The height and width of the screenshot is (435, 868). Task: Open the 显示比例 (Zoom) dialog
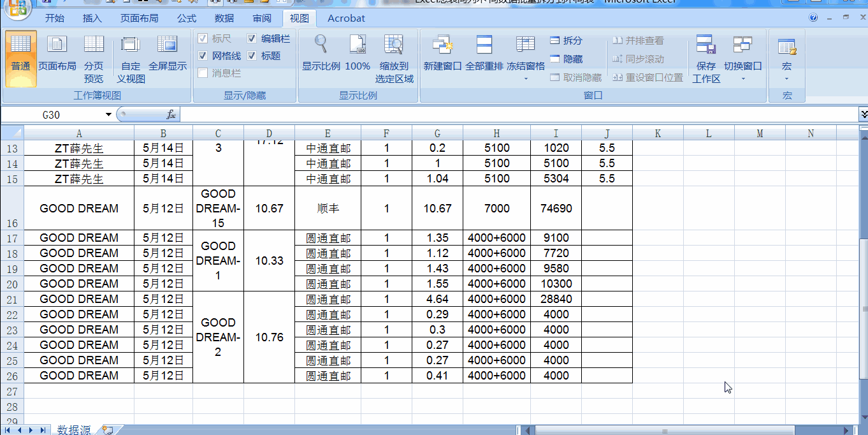[321, 54]
